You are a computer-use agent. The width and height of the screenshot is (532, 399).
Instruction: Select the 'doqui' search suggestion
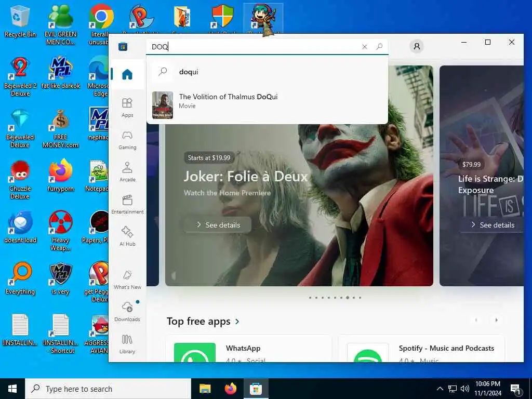[268, 72]
